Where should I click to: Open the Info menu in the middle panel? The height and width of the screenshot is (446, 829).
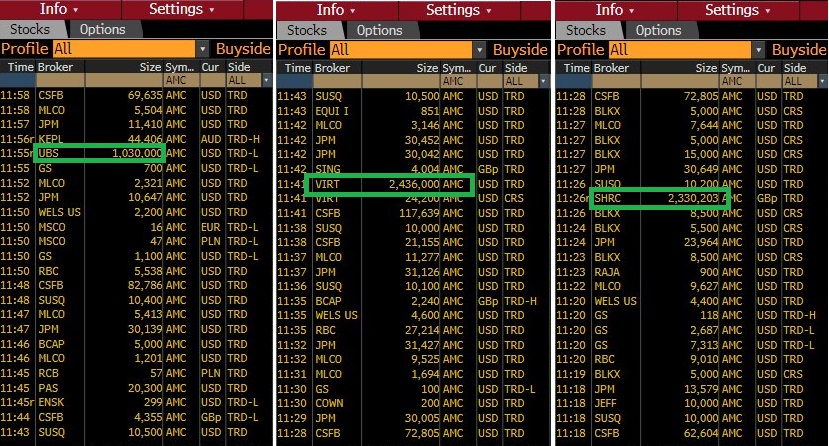[x=337, y=10]
